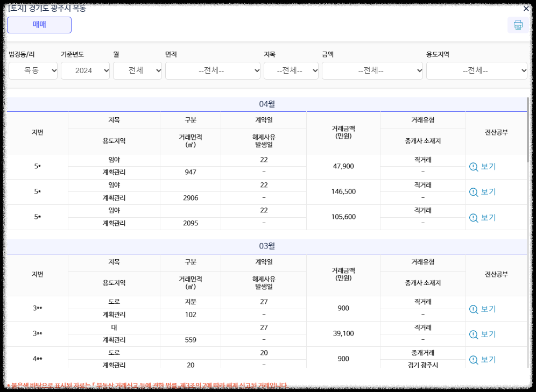Expand the 금액 dropdown showing 전체
Viewport: 536px width, 392px height.
372,70
